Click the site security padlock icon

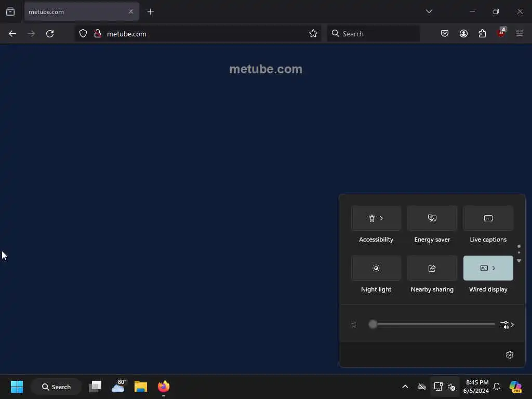97,34
